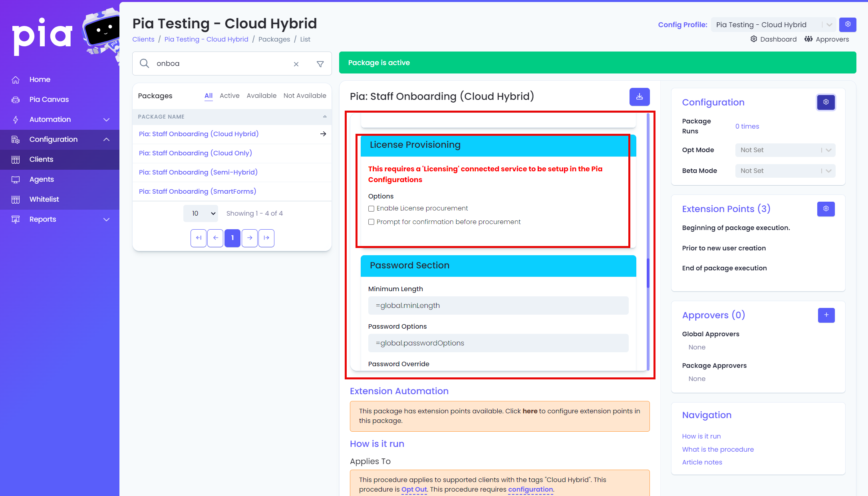Image resolution: width=868 pixels, height=496 pixels.
Task: Click the Packages breadcrumb link
Action: 274,39
